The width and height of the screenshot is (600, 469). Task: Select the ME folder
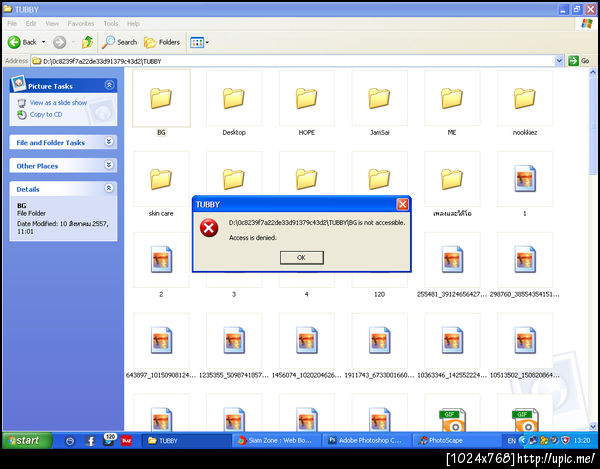pyautogui.click(x=452, y=103)
